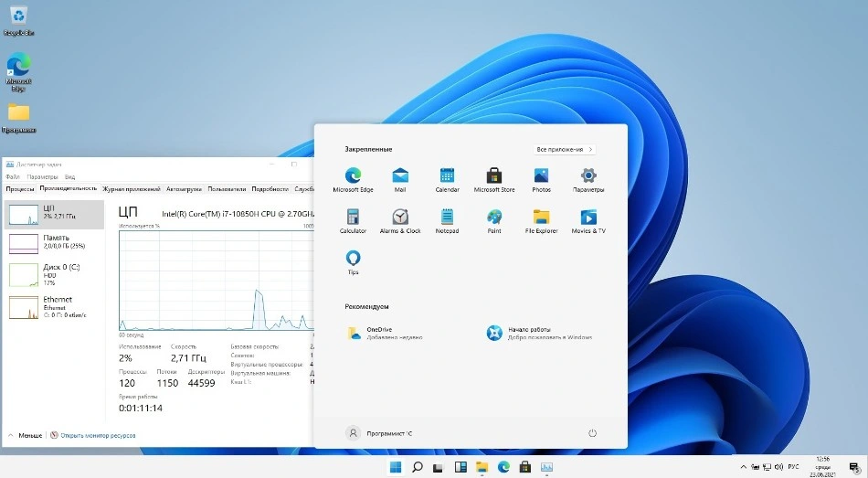The image size is (868, 478).
Task: Open Movies & TV app
Action: coord(588,218)
